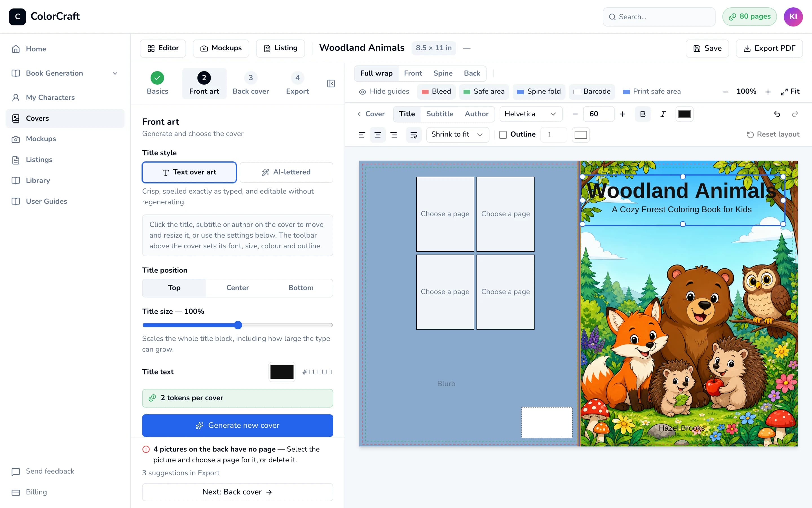Go back to Cover toolbar
The height and width of the screenshot is (508, 812).
point(371,114)
